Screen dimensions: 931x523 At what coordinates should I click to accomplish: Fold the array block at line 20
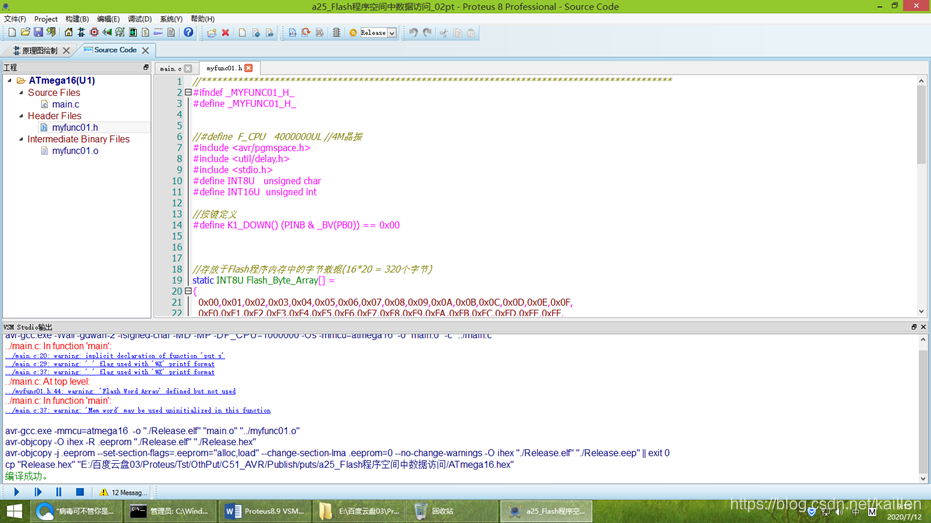(188, 291)
